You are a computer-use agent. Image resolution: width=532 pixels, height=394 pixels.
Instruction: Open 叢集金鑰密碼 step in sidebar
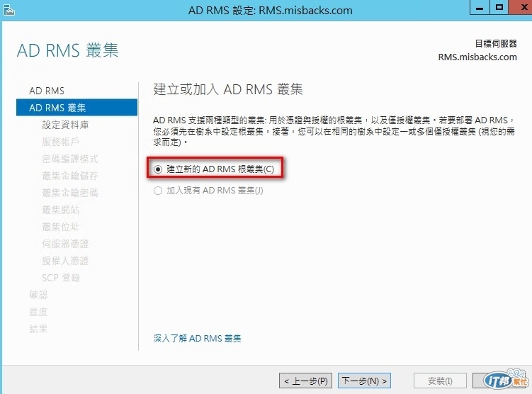point(70,193)
